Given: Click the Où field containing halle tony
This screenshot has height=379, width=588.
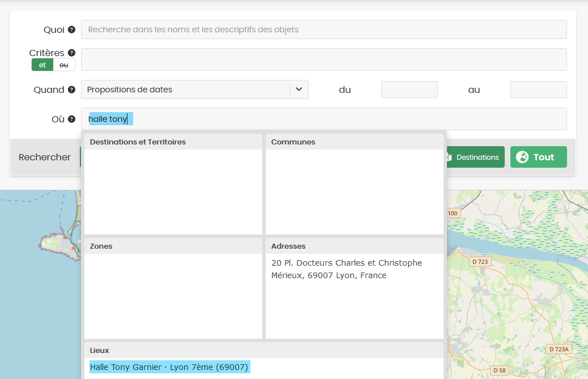Looking at the screenshot, I should [323, 119].
